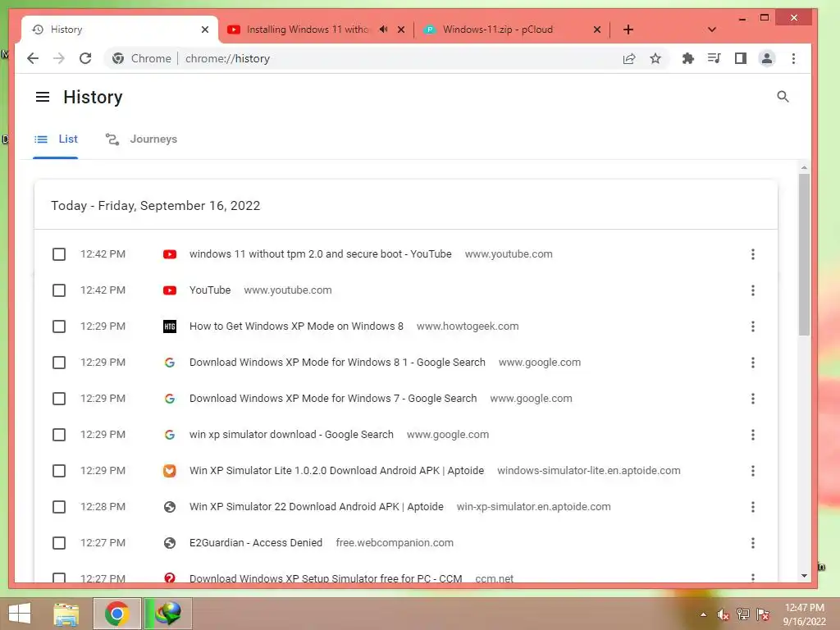Open E2Guardian - Access Denied link
The image size is (840, 630).
[256, 543]
